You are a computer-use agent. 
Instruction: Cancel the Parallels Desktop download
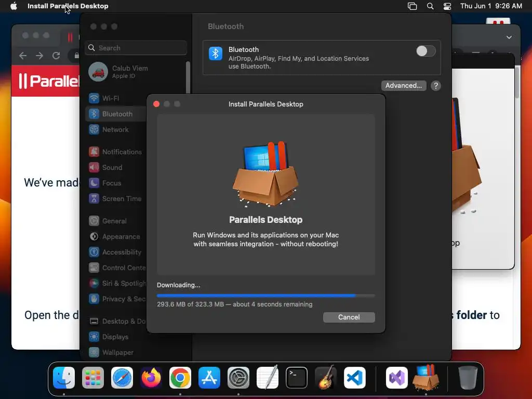349,317
